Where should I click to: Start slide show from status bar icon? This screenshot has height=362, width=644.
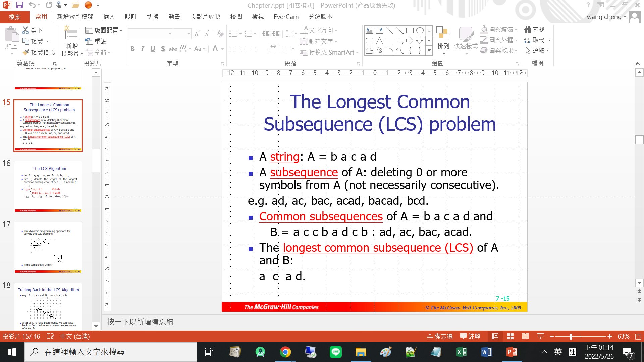tap(540, 336)
